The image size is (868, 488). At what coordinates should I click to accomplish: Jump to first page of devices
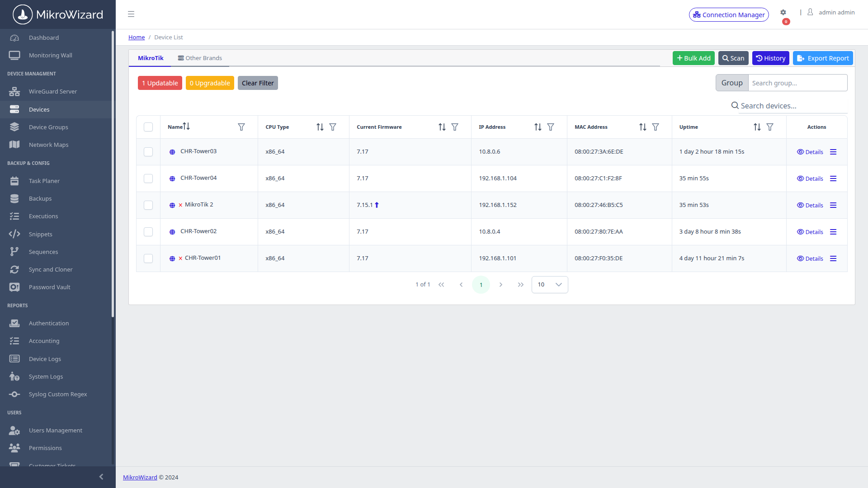click(441, 285)
